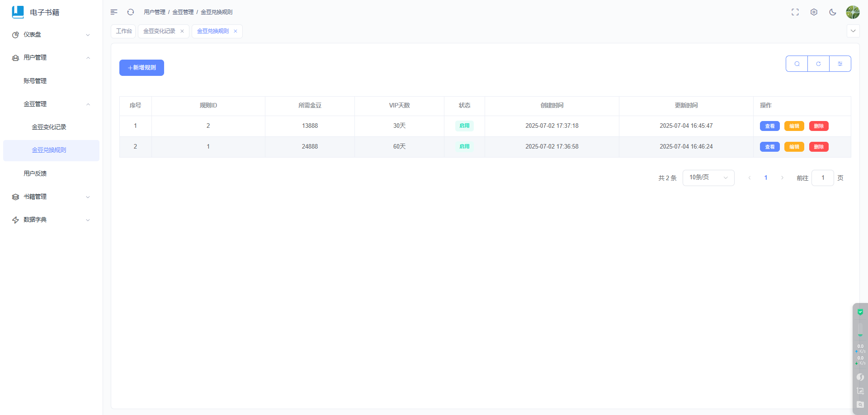The width and height of the screenshot is (868, 415).
Task: Enter fullscreen mode using the header icon
Action: 795,12
